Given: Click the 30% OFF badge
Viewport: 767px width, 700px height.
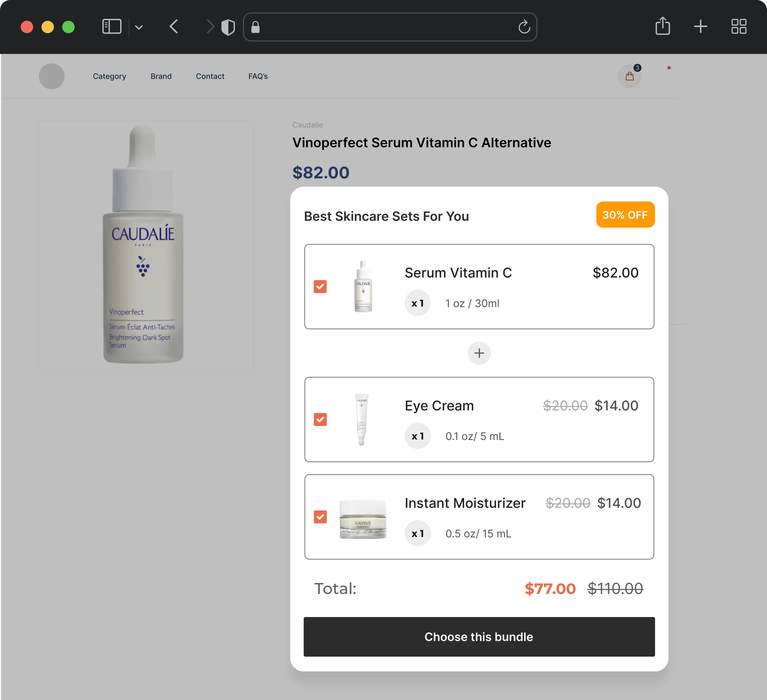Looking at the screenshot, I should [x=625, y=215].
